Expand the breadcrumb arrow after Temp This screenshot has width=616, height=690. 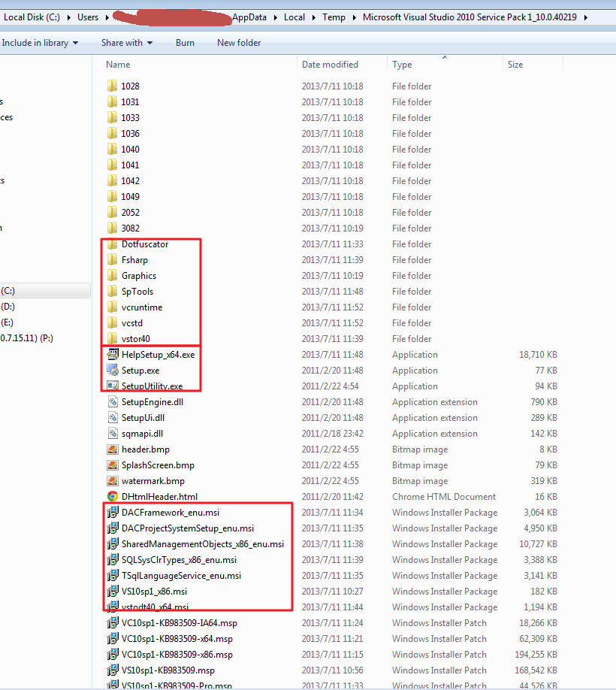point(355,17)
